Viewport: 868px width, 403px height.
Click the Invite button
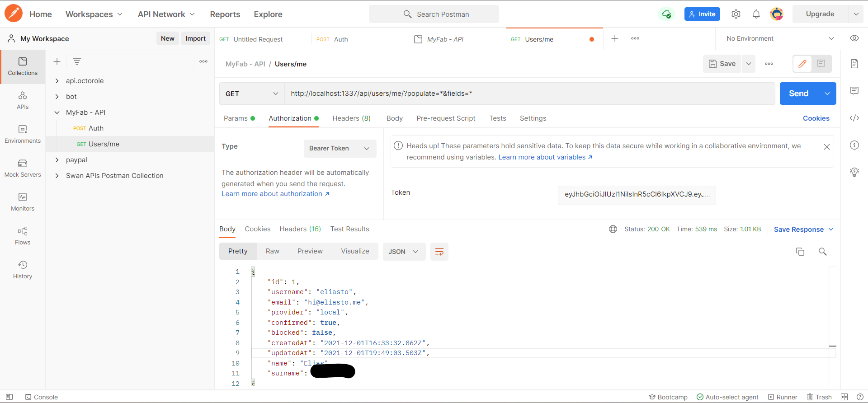(x=702, y=14)
